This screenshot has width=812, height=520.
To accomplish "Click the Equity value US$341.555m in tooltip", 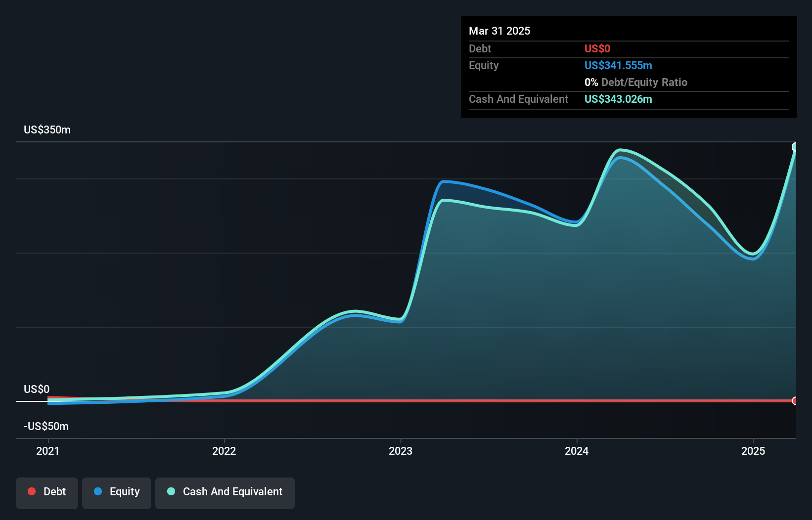I will click(618, 66).
